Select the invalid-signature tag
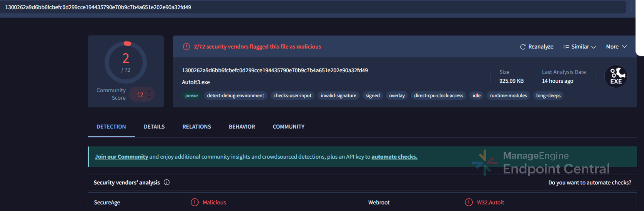Viewport: 644px width, 211px height. point(338,96)
